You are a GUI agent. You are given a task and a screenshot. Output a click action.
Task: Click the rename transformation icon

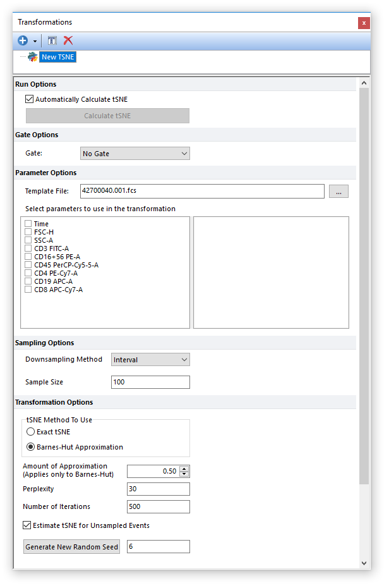click(x=52, y=40)
